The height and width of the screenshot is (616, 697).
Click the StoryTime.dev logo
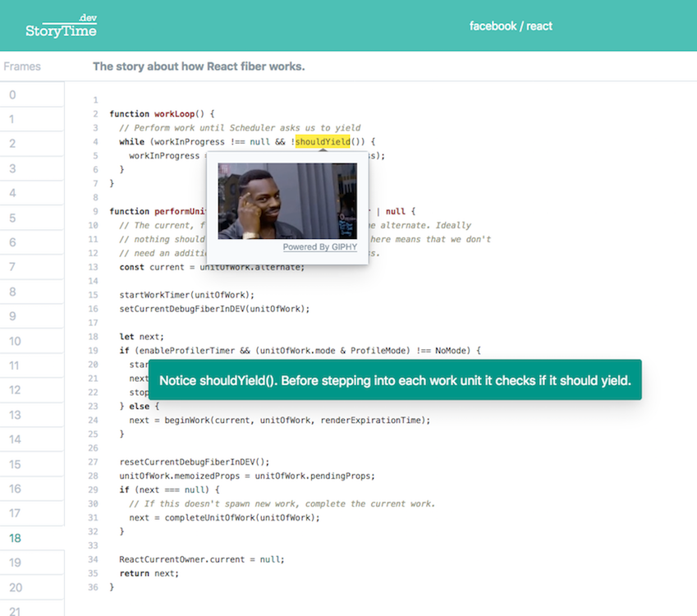61,25
